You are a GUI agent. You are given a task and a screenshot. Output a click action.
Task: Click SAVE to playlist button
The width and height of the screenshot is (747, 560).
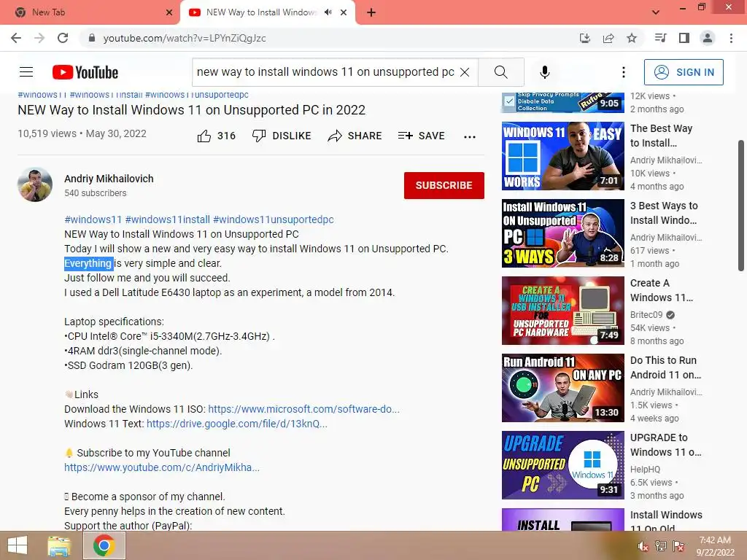pyautogui.click(x=421, y=136)
